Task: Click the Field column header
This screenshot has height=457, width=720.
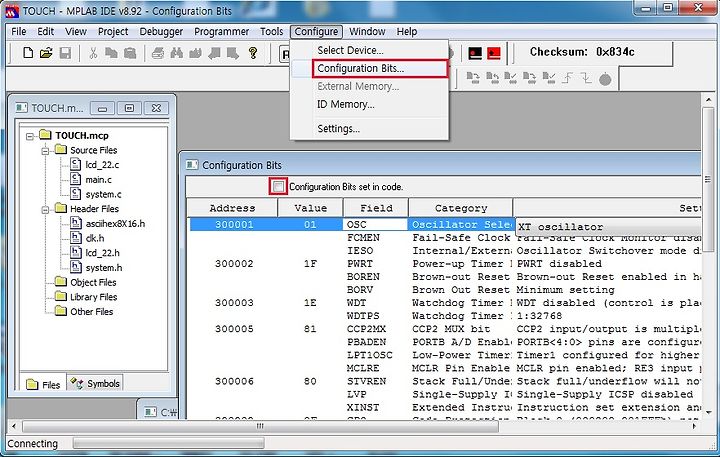Action: click(x=376, y=208)
